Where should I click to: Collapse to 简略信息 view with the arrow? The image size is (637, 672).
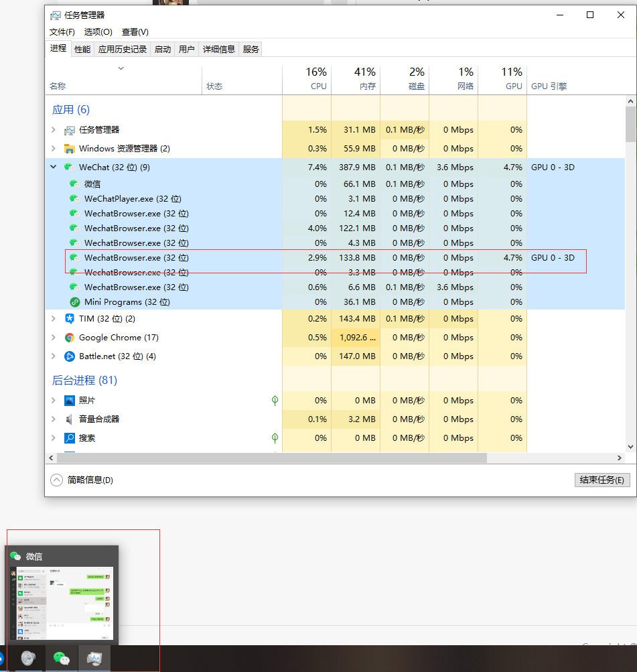tap(56, 480)
